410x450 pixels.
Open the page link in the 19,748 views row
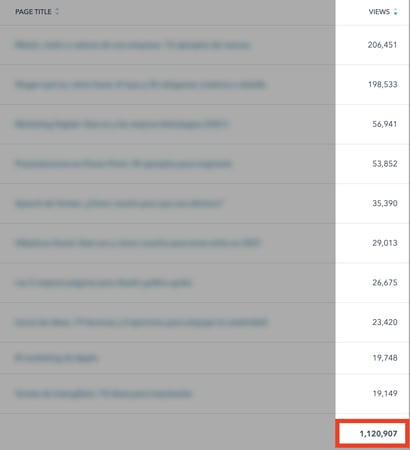(x=56, y=358)
